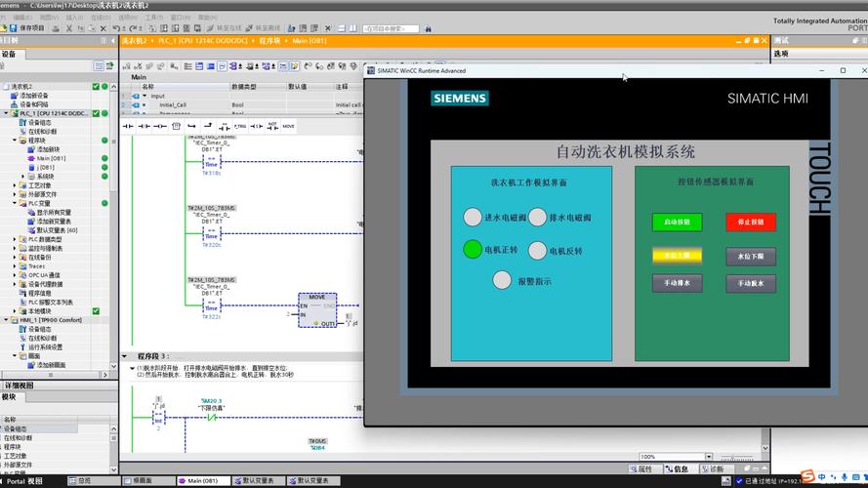This screenshot has width=868, height=488.
Task: Insert an empty box instruction
Action: [x=176, y=126]
